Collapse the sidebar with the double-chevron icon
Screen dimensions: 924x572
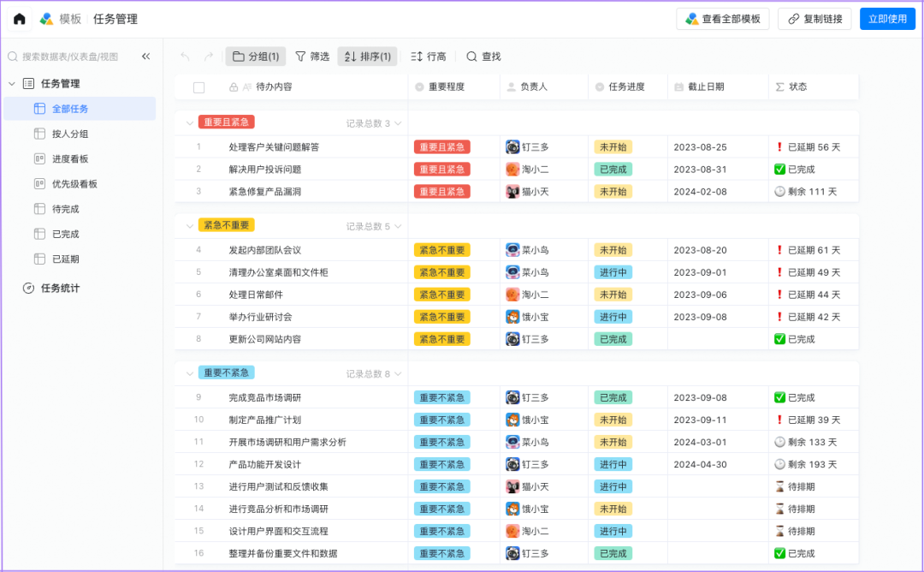[x=145, y=57]
